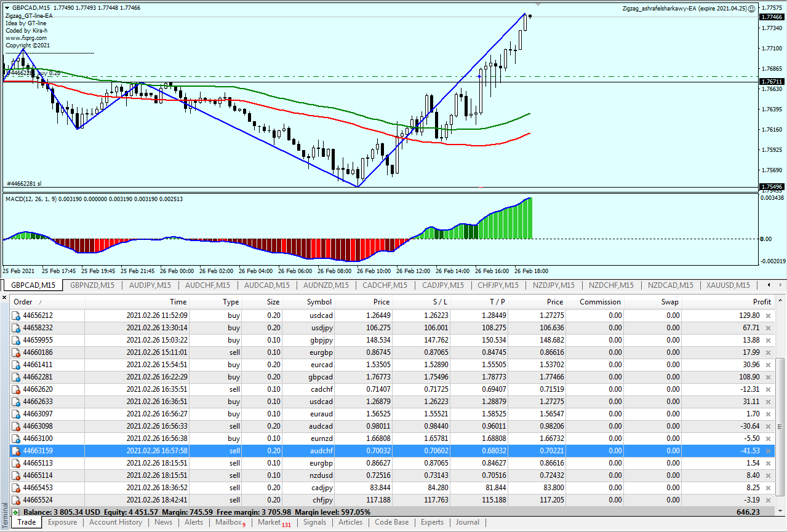Click the 1.75496 stop loss price label
This screenshot has height=532, width=787.
click(x=772, y=186)
